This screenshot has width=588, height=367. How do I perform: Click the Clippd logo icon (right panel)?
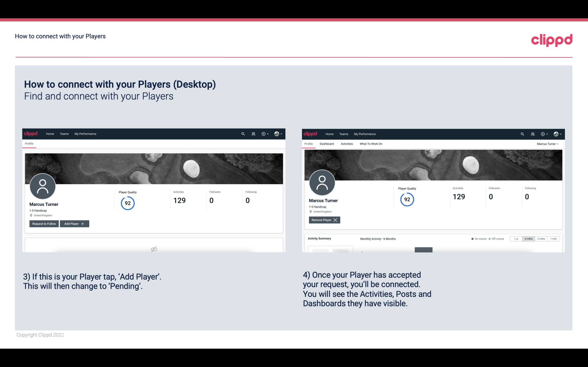(311, 134)
